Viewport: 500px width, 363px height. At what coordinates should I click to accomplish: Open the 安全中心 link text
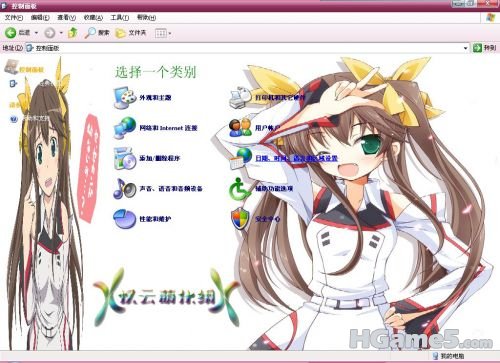point(267,219)
